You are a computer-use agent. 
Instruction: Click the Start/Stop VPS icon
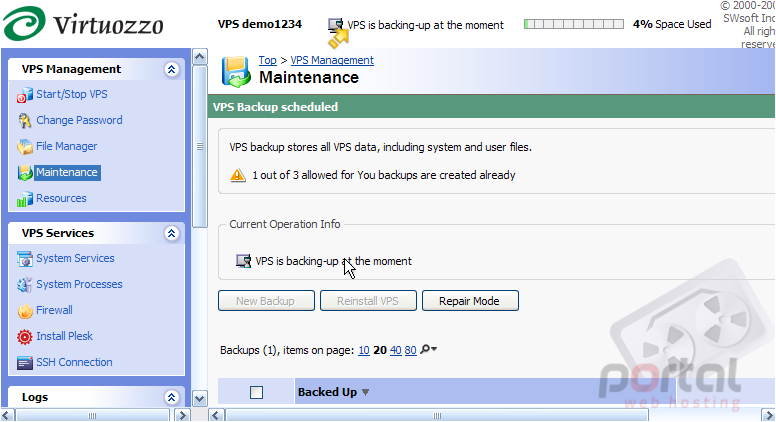coord(25,95)
